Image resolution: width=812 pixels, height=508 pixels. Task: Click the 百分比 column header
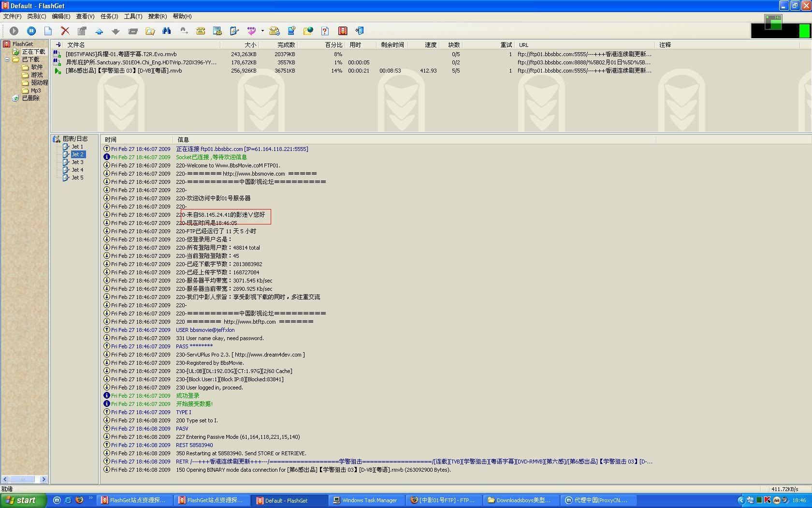tap(333, 45)
